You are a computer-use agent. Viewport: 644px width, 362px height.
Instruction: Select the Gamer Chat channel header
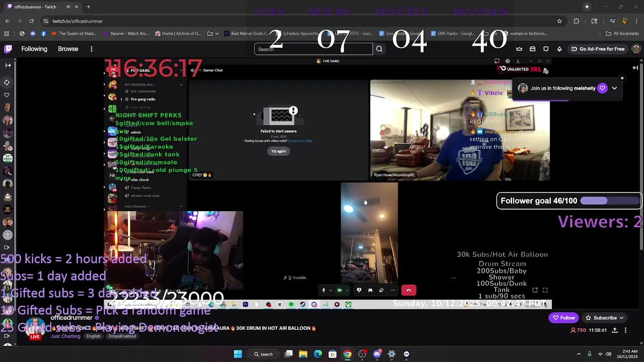tap(212, 70)
